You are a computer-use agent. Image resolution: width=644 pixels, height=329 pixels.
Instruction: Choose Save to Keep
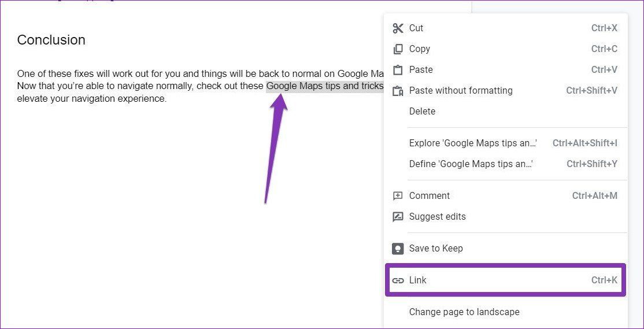coord(505,249)
